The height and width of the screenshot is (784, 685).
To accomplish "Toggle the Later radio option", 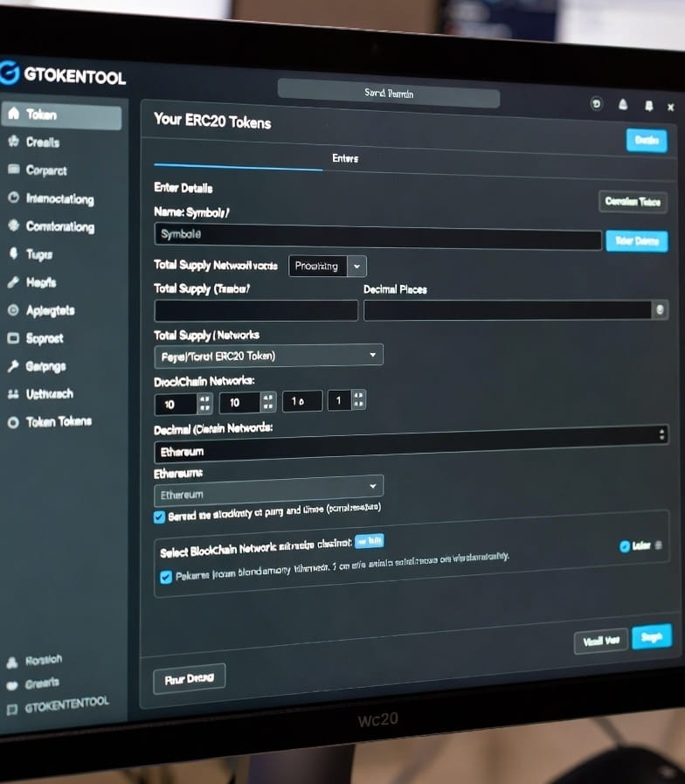I will click(625, 546).
